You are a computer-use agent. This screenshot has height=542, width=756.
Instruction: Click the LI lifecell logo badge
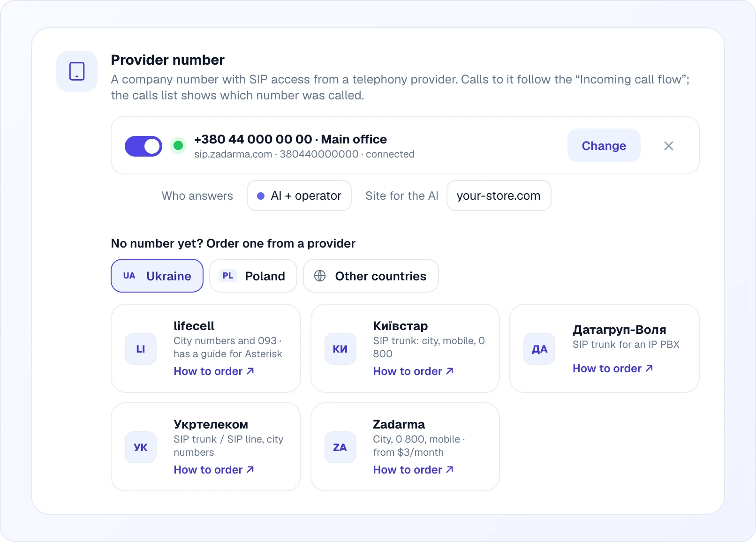tap(141, 349)
